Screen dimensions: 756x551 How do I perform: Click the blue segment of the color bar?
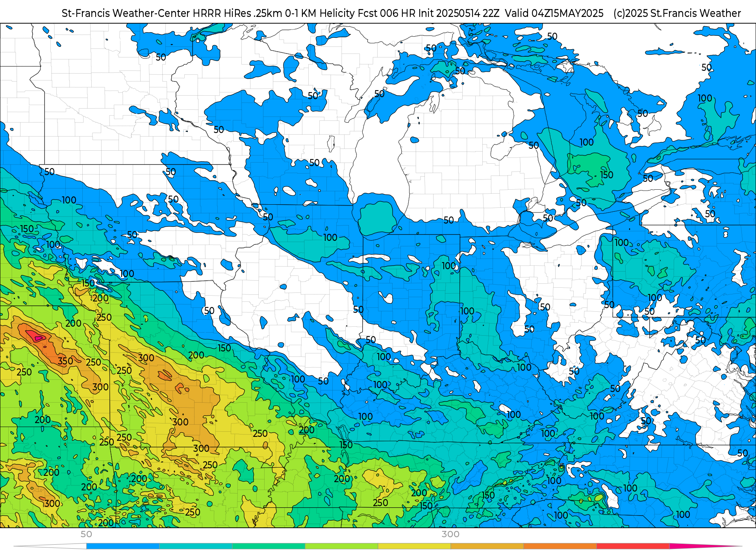123,546
